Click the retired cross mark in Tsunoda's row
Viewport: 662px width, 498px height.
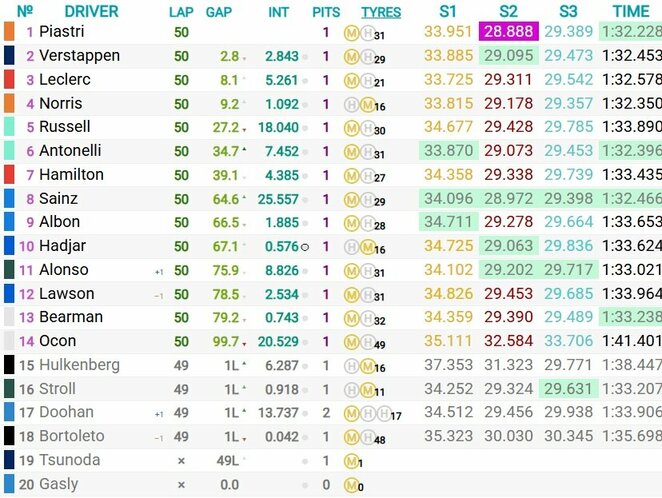(181, 461)
